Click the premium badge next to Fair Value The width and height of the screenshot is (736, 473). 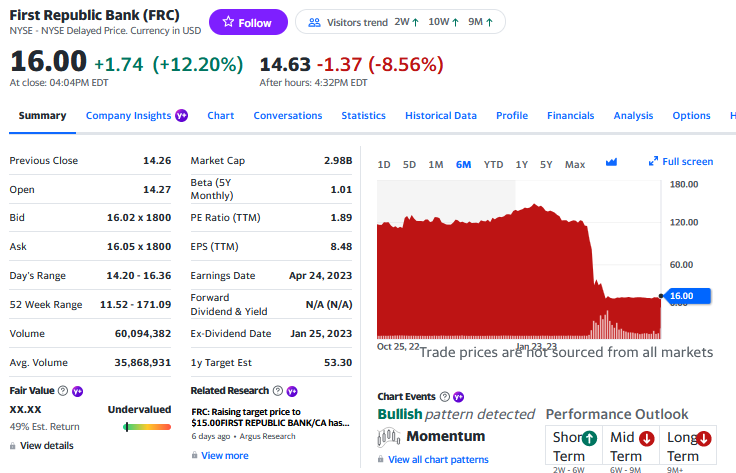tap(77, 391)
